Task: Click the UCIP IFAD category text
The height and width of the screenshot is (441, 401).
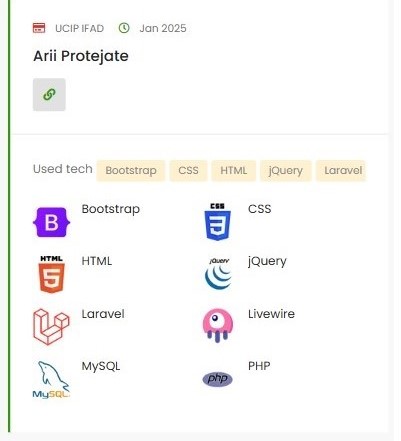Action: (80, 28)
